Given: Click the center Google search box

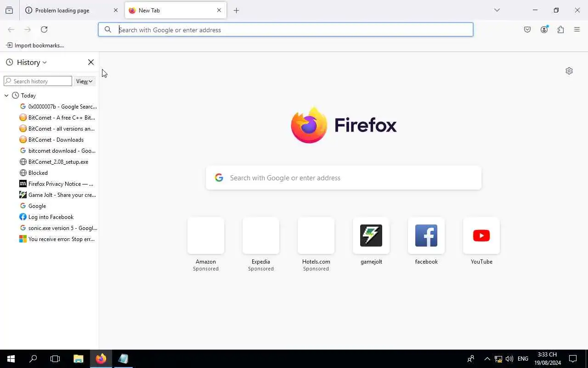Looking at the screenshot, I should [344, 178].
